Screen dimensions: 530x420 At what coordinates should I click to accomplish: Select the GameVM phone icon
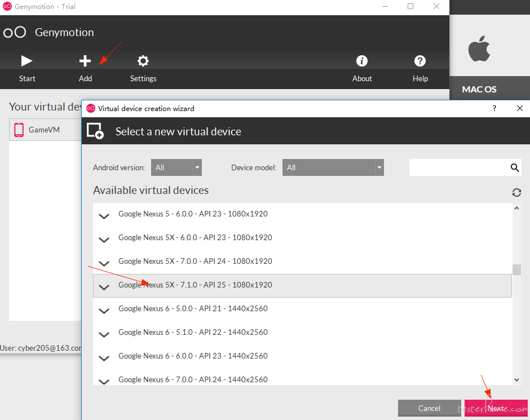(19, 130)
